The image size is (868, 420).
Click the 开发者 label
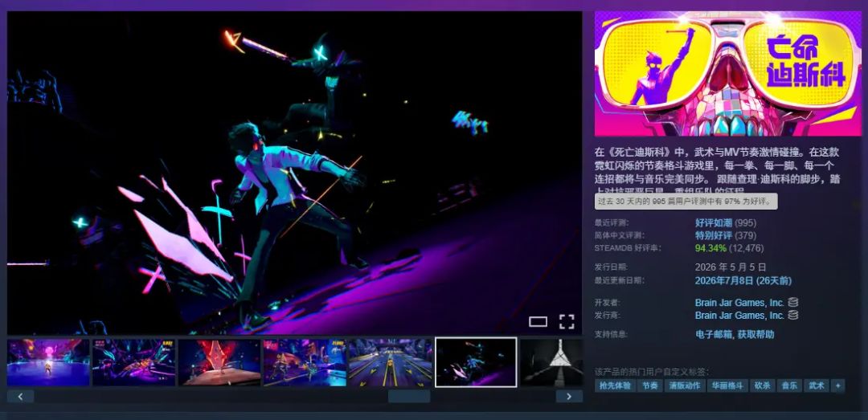[608, 303]
